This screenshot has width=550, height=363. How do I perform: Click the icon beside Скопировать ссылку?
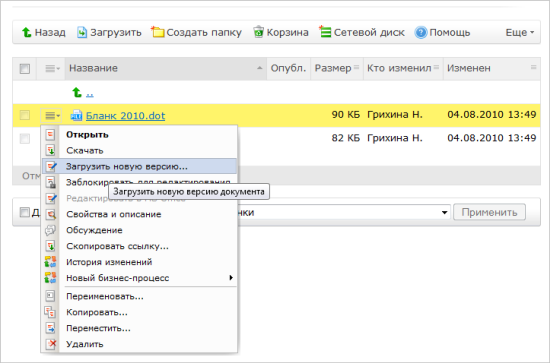tap(50, 246)
